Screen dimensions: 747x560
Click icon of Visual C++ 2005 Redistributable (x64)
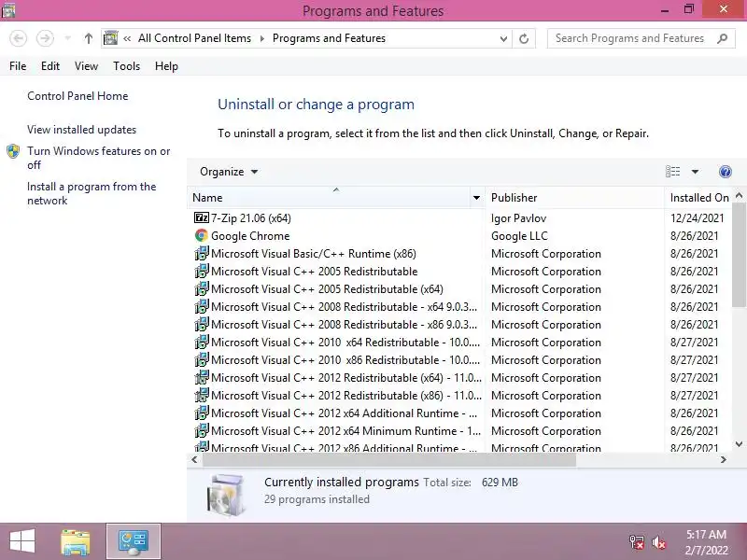click(x=202, y=288)
